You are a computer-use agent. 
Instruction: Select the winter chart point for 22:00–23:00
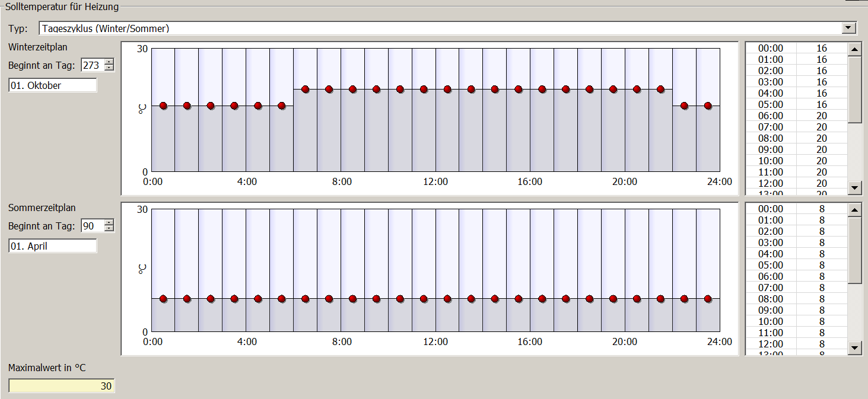click(684, 106)
